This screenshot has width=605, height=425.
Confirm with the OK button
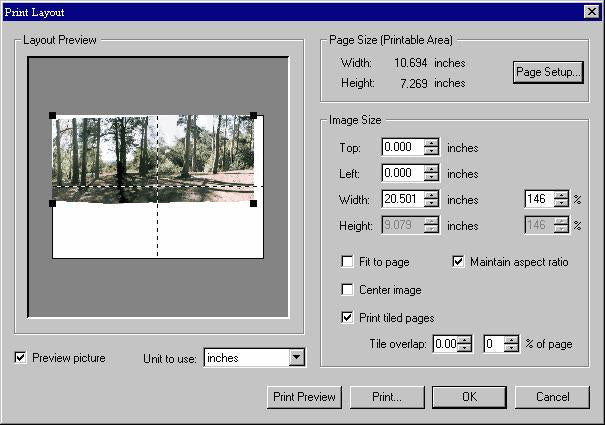[x=469, y=397]
